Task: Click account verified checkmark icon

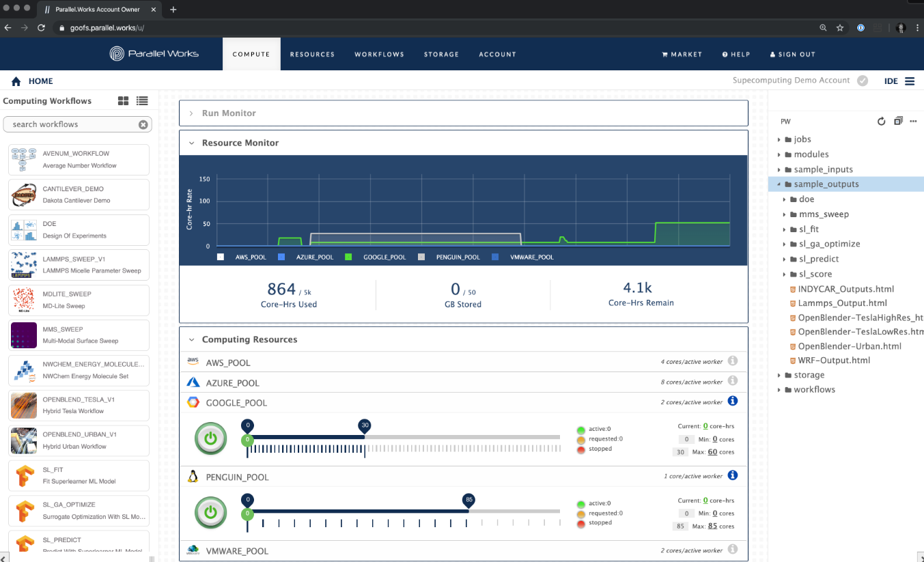Action: [863, 81]
